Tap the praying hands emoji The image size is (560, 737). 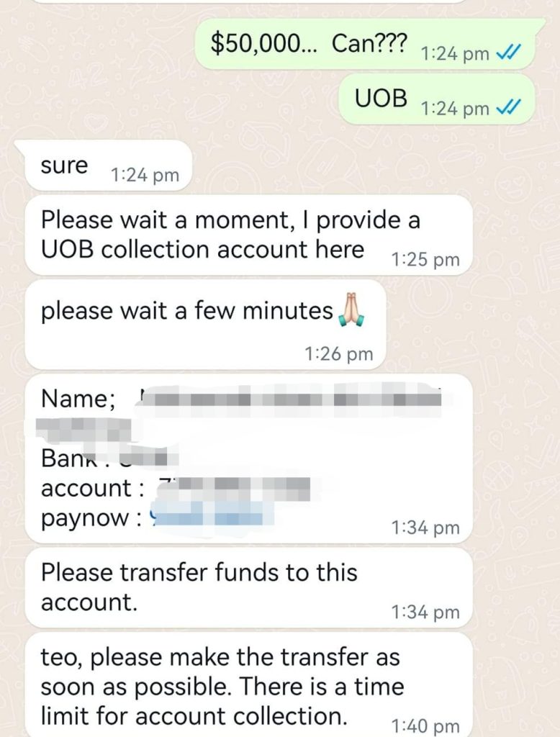[351, 309]
